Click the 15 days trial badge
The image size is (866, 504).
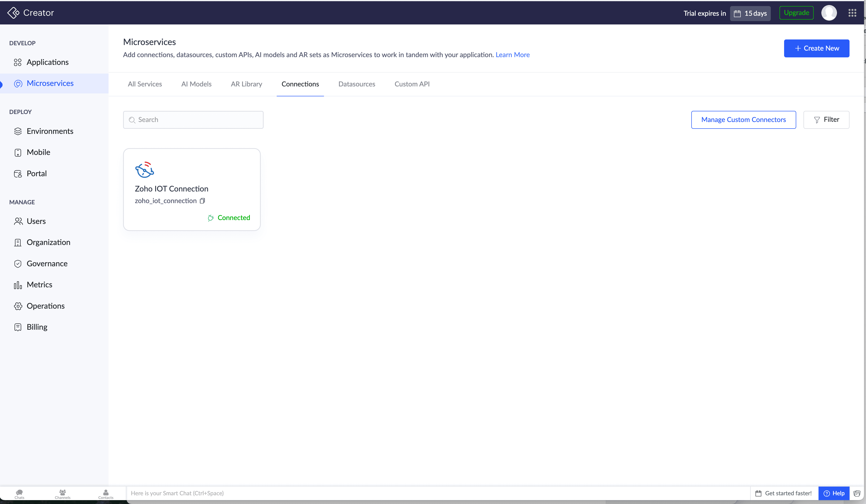pyautogui.click(x=750, y=13)
